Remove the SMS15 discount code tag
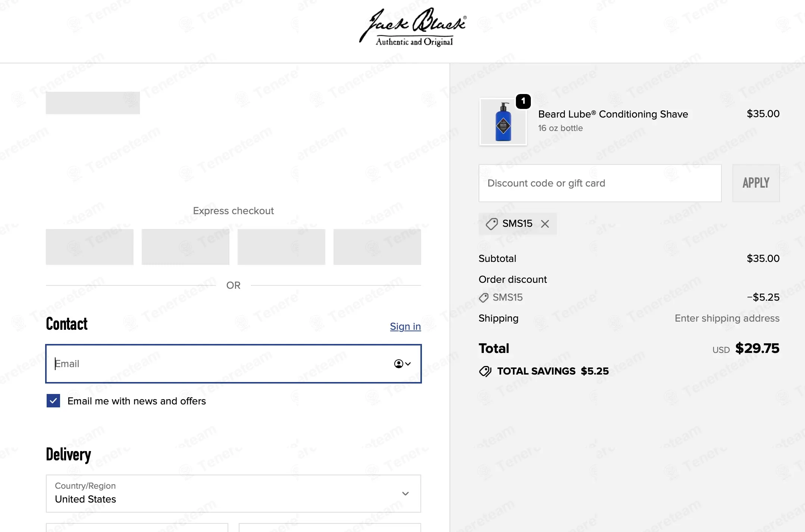 tap(545, 224)
